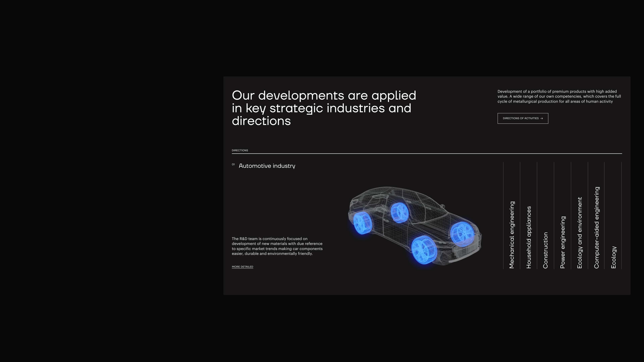Click the DIRECTIONS section label
Viewport: 644px width, 362px height.
tap(240, 150)
